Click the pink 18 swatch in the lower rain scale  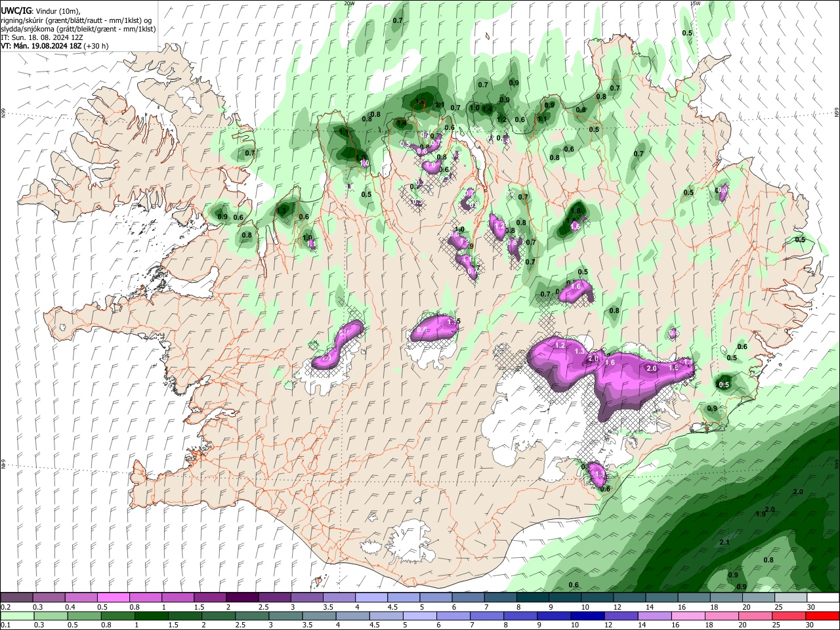tap(722, 616)
